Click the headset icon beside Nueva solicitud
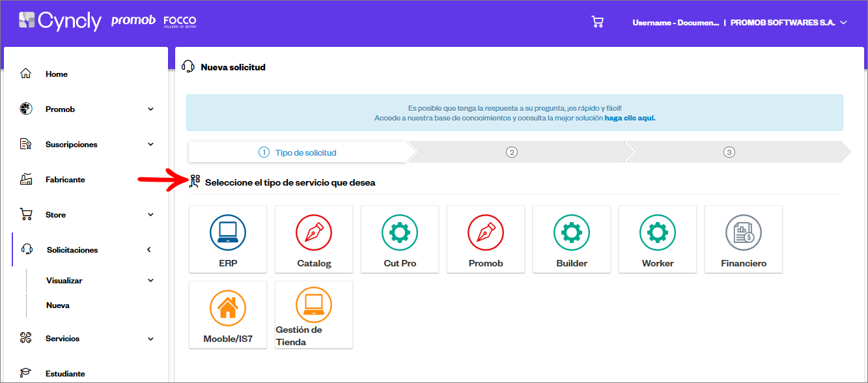868x383 pixels. coord(188,66)
